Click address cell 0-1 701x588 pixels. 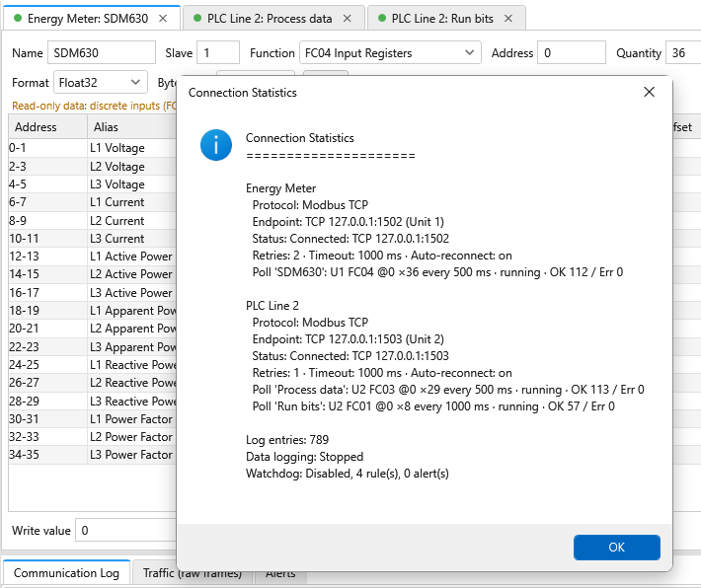(47, 148)
